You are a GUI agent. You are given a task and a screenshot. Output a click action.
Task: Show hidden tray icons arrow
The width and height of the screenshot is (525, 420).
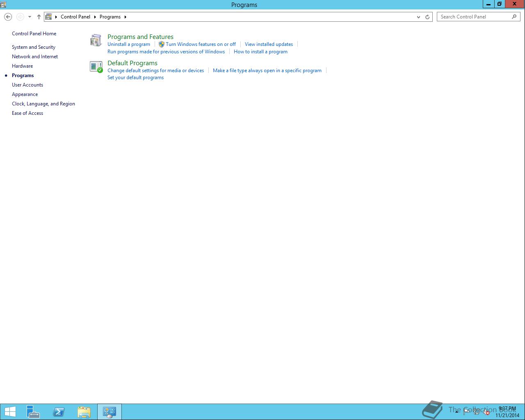pyautogui.click(x=457, y=412)
